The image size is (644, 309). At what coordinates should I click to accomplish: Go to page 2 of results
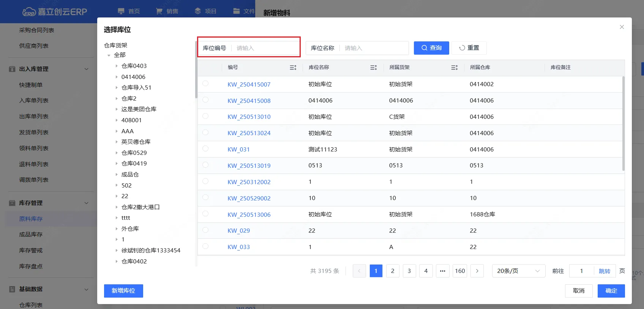tap(393, 271)
